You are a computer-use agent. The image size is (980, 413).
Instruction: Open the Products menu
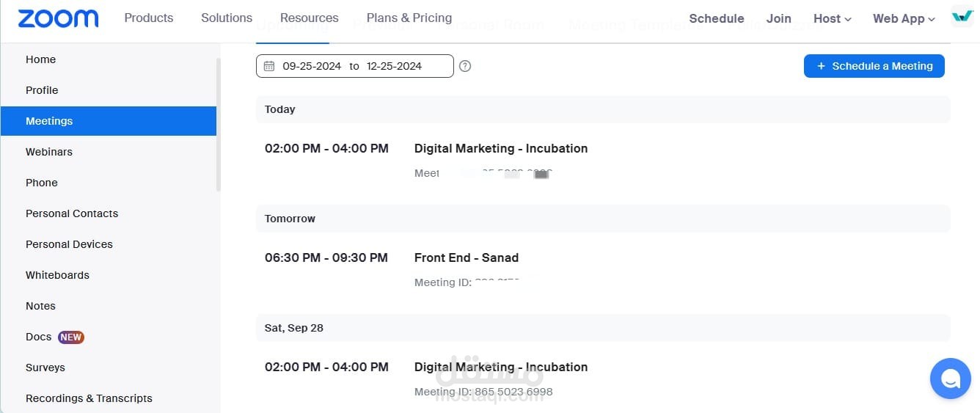[x=149, y=18]
